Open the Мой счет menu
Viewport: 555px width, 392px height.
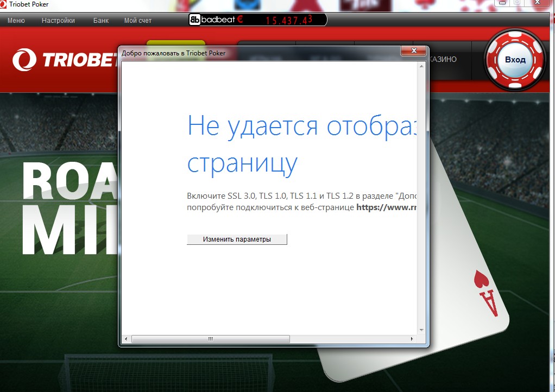[138, 21]
